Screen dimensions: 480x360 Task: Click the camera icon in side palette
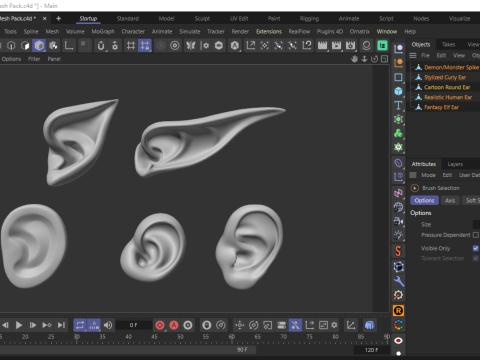click(398, 221)
